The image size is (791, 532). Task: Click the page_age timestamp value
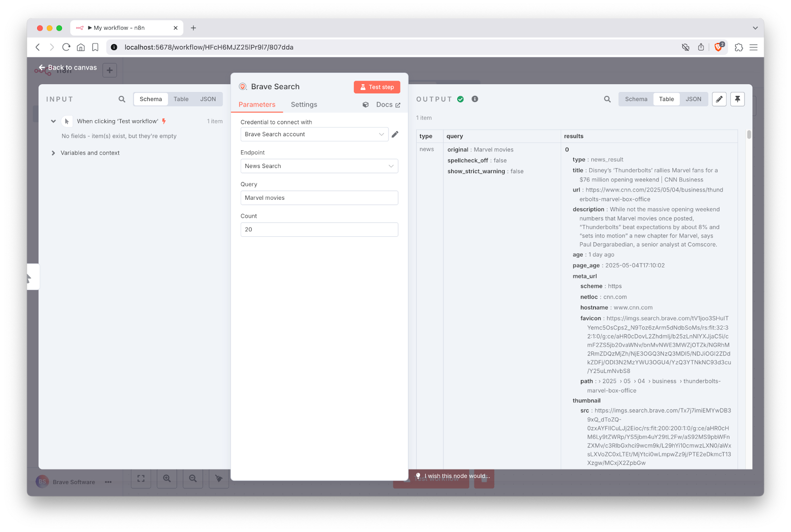(x=635, y=266)
